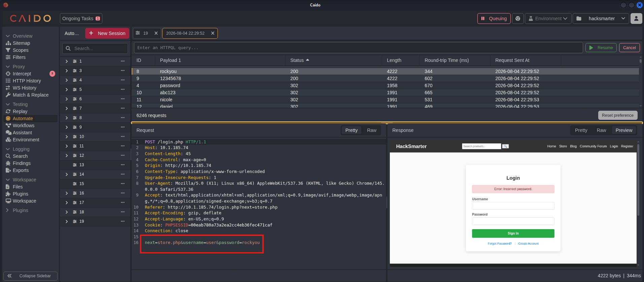
Task: Select the row with payload password
Action: coord(385,85)
